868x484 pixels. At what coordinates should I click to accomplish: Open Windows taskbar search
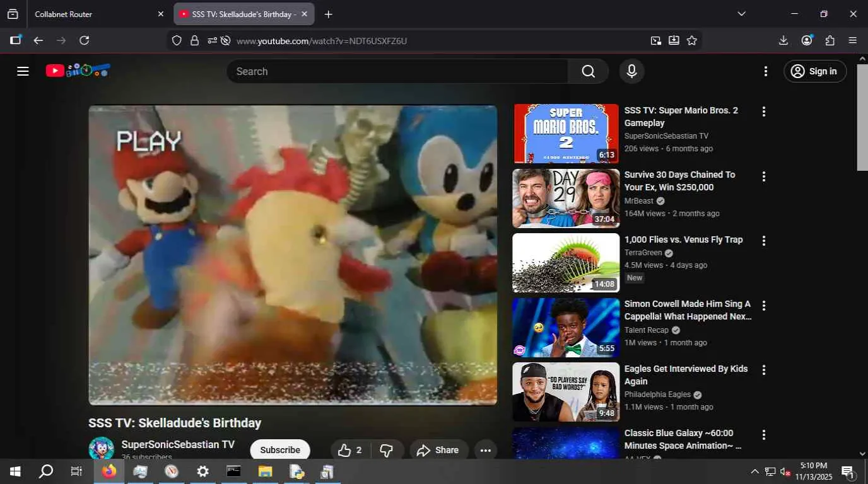point(46,471)
